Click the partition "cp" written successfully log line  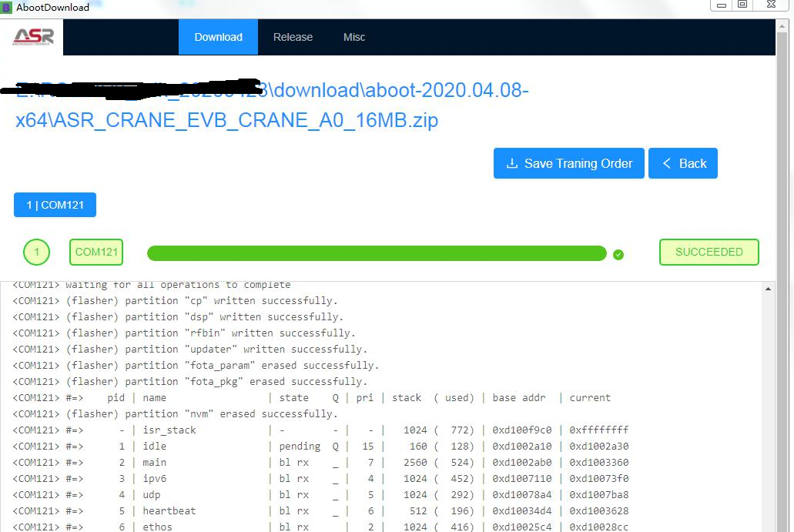[176, 301]
